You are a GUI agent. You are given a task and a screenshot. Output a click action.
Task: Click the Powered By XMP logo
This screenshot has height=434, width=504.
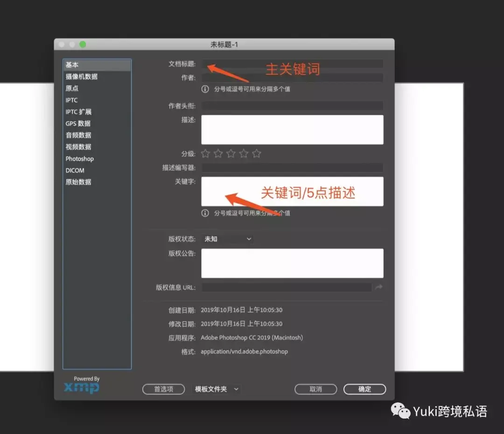82,385
